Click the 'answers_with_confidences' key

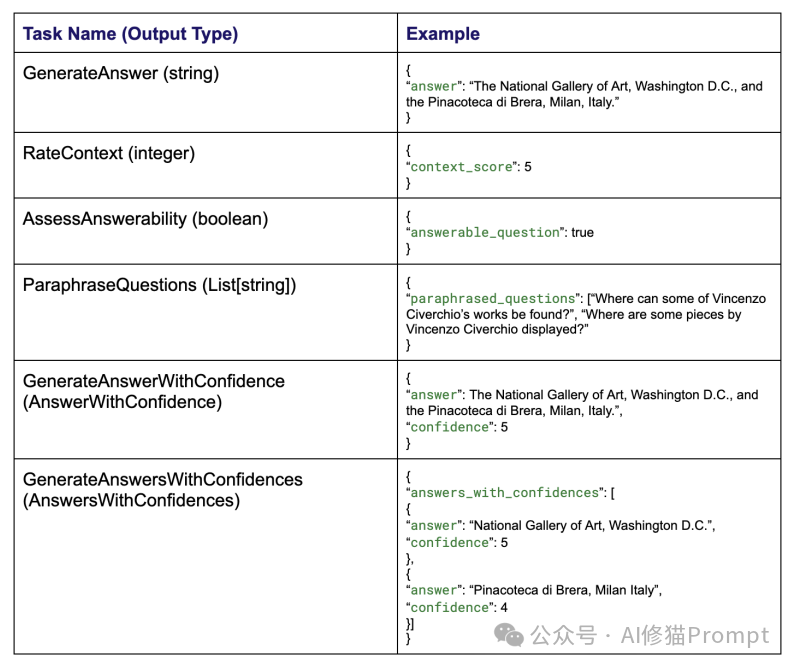pyautogui.click(x=505, y=493)
